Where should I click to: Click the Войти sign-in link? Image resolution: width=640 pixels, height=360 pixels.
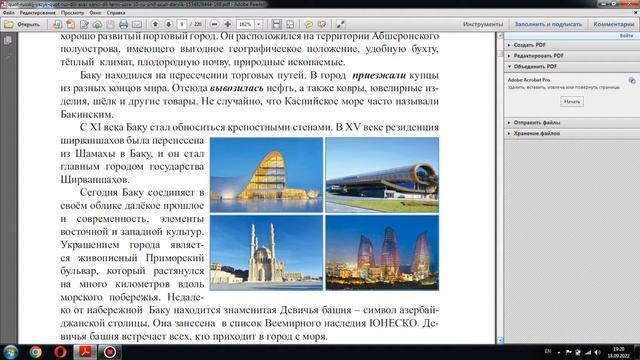626,36
